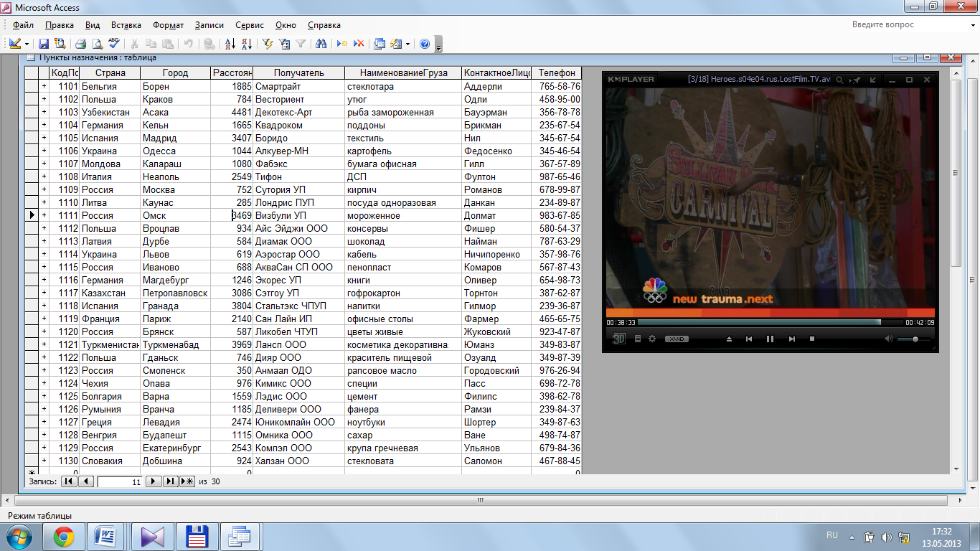Open the Файл menu
The image size is (980, 551).
23,25
